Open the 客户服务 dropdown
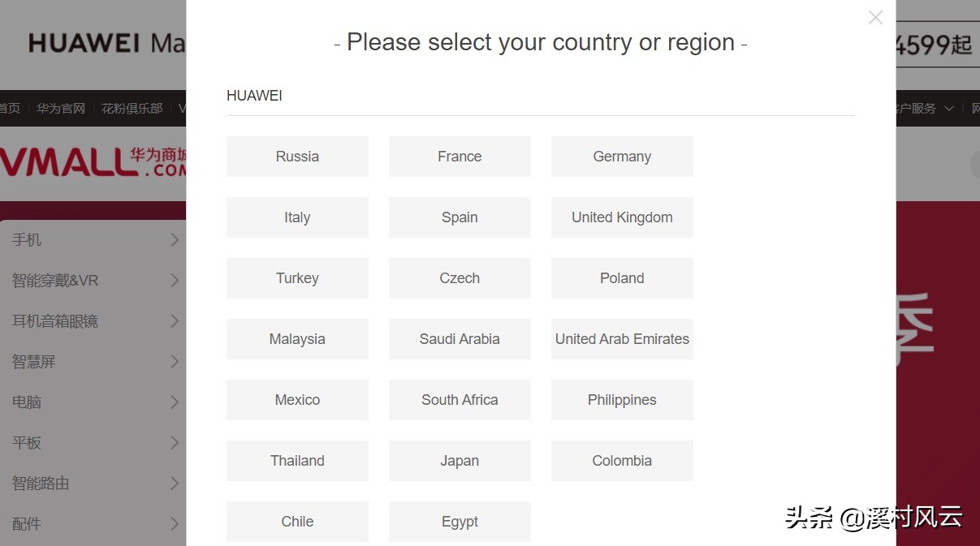This screenshot has width=980, height=546. 926,108
